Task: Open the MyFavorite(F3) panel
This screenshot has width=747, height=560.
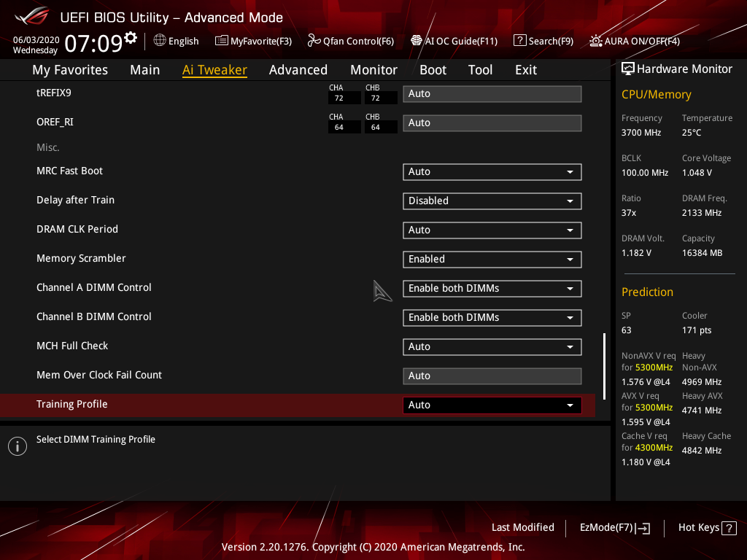Action: click(x=253, y=41)
